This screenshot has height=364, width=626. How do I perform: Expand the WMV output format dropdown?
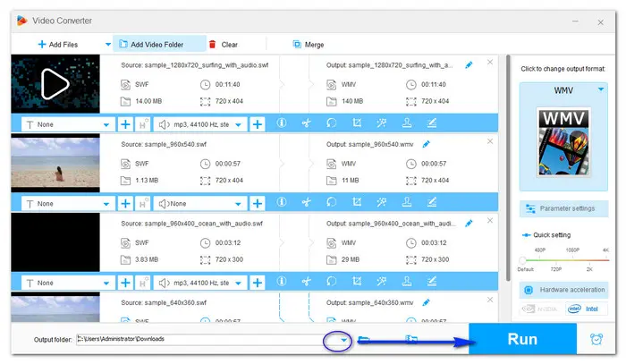[601, 89]
